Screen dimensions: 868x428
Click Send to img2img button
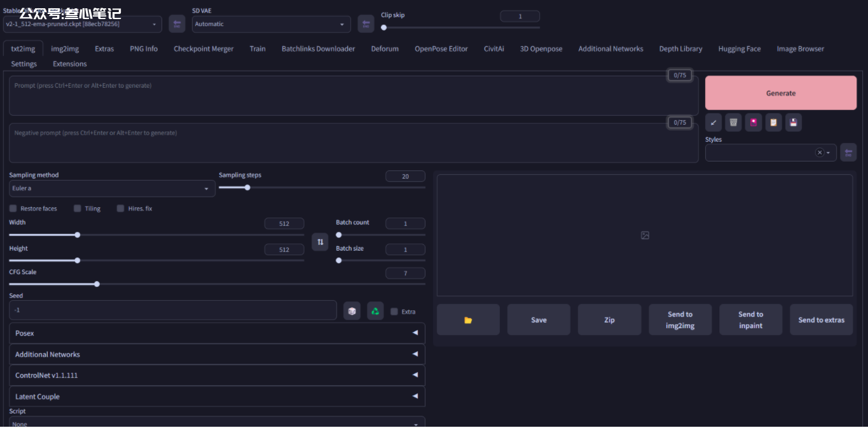click(680, 320)
